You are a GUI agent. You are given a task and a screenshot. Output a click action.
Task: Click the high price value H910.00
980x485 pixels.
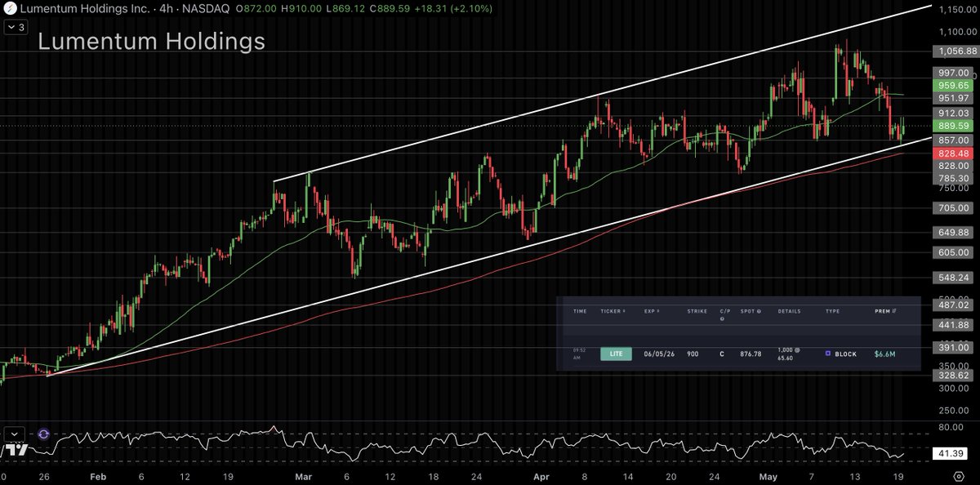point(300,8)
